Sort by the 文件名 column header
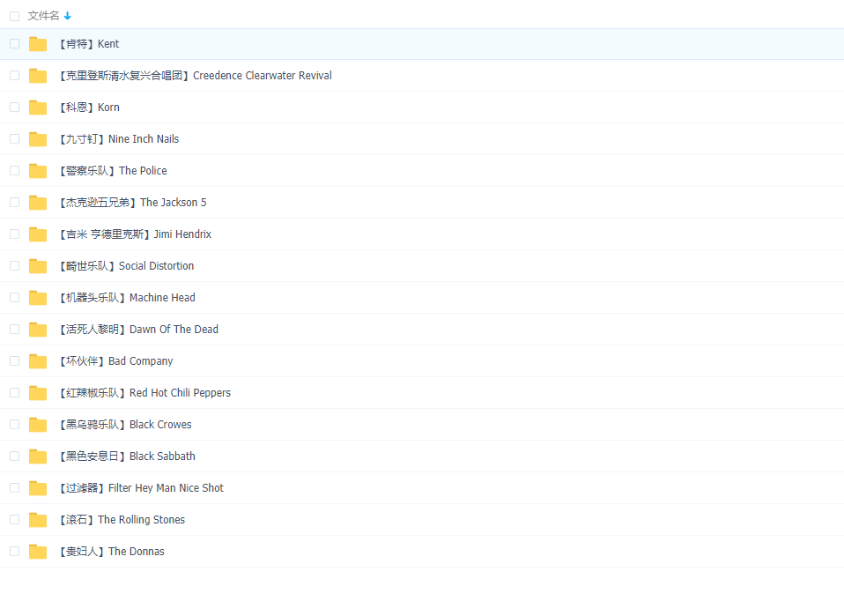This screenshot has height=616, width=844. 43,16
